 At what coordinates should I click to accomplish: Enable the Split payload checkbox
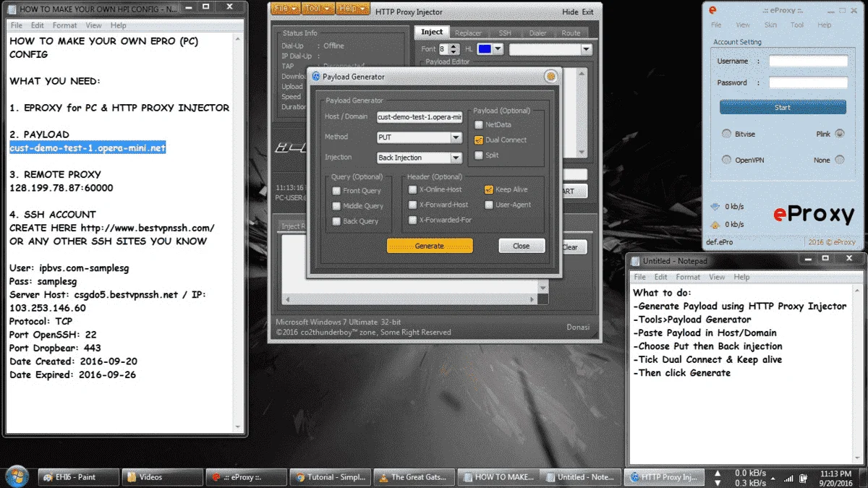coord(479,155)
